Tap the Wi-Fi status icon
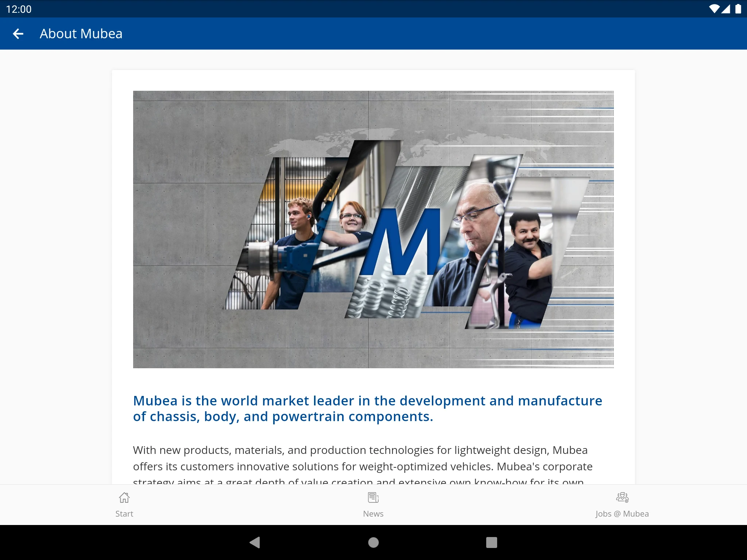The width and height of the screenshot is (747, 560). [714, 9]
